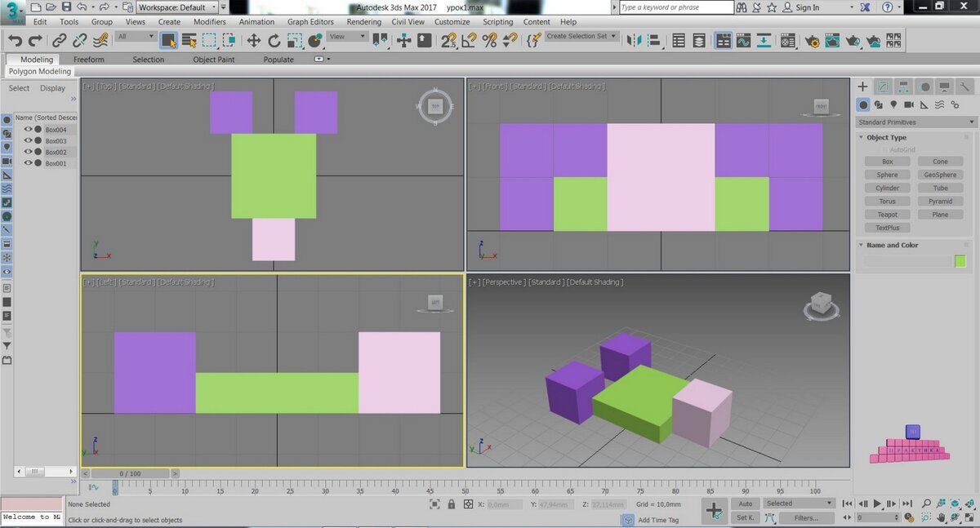This screenshot has height=528, width=980.
Task: Toggle the 2.5D Snaps button
Action: [x=448, y=40]
